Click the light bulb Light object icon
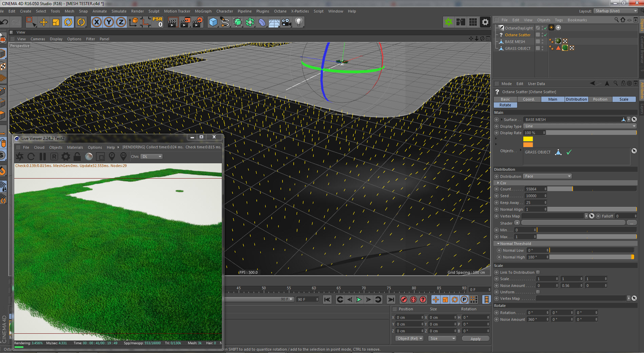This screenshot has height=353, width=644. pyautogui.click(x=299, y=22)
